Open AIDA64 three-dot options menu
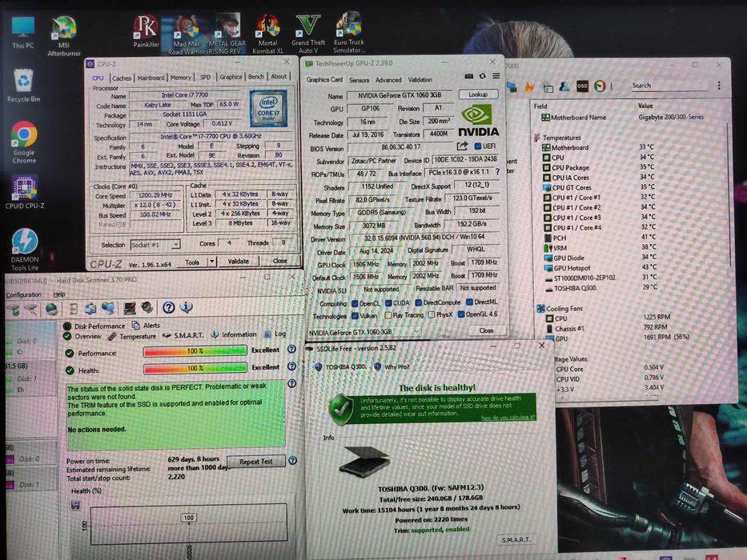 [719, 86]
